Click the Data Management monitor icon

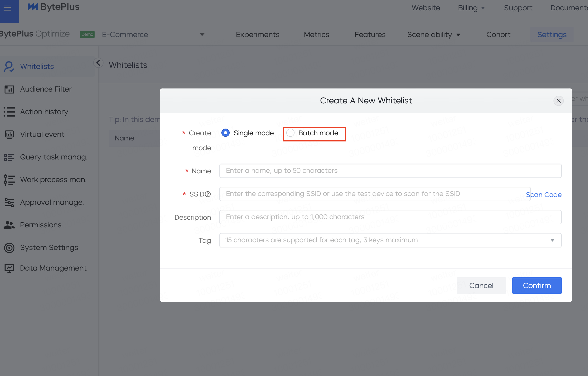[9, 268]
